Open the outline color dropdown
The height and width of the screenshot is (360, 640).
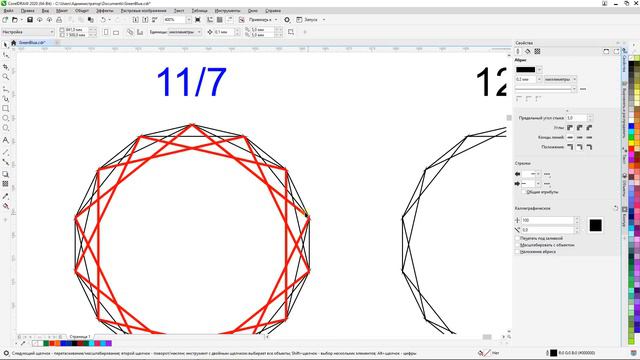[x=540, y=70]
